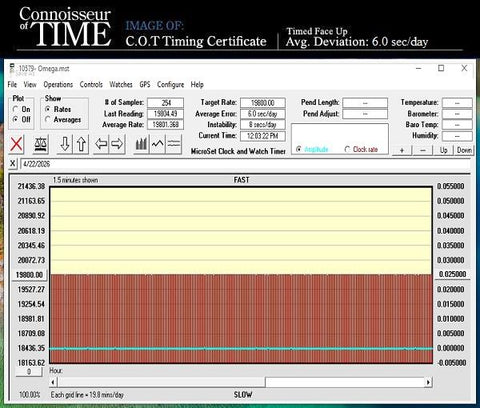
Task: Open the Configure menu
Action: [170, 85]
